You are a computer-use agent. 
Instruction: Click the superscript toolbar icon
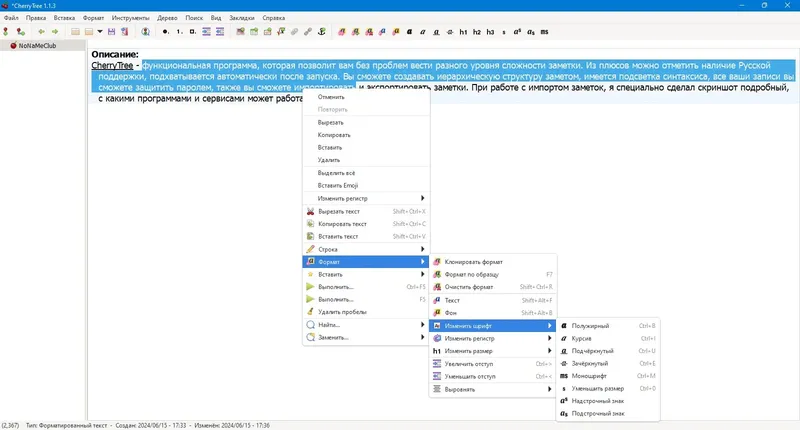517,32
